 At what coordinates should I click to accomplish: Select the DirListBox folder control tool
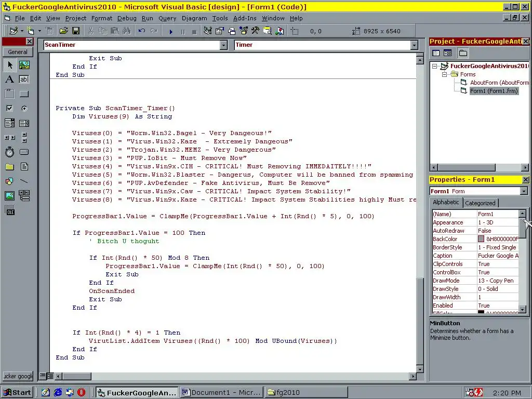pos(10,167)
